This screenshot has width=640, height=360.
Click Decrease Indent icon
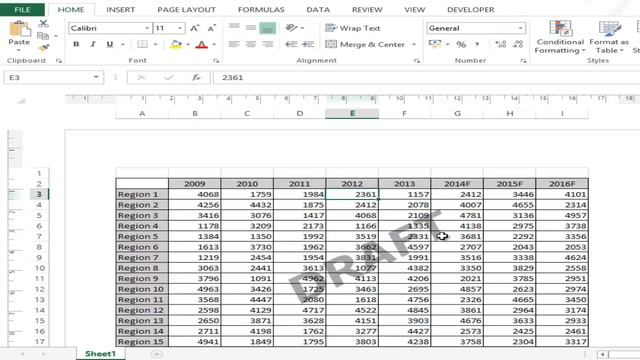pos(291,44)
